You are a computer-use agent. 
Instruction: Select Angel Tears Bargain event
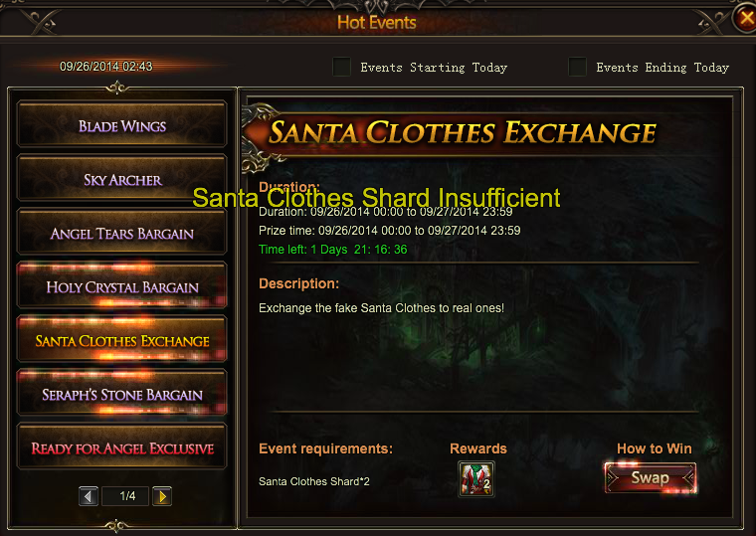click(121, 233)
